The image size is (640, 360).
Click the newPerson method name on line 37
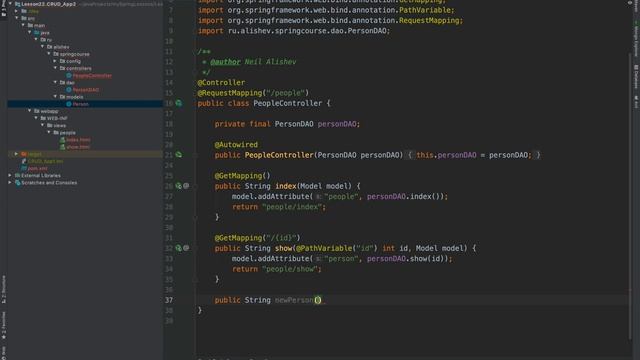tap(294, 300)
